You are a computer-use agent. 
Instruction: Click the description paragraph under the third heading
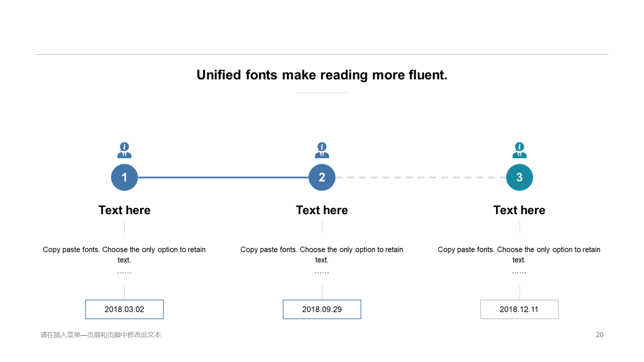click(x=519, y=254)
